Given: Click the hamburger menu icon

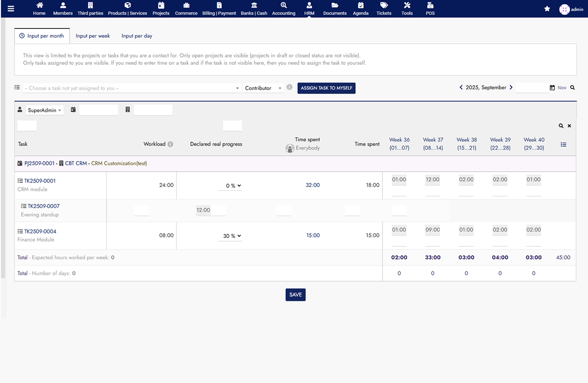Looking at the screenshot, I should [x=11, y=8].
